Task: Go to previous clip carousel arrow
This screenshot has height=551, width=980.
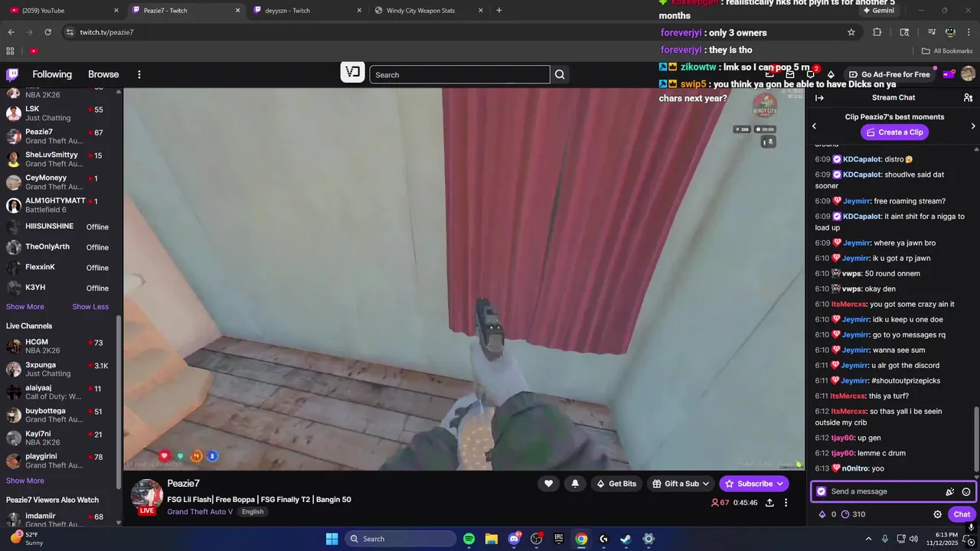Action: tap(814, 126)
